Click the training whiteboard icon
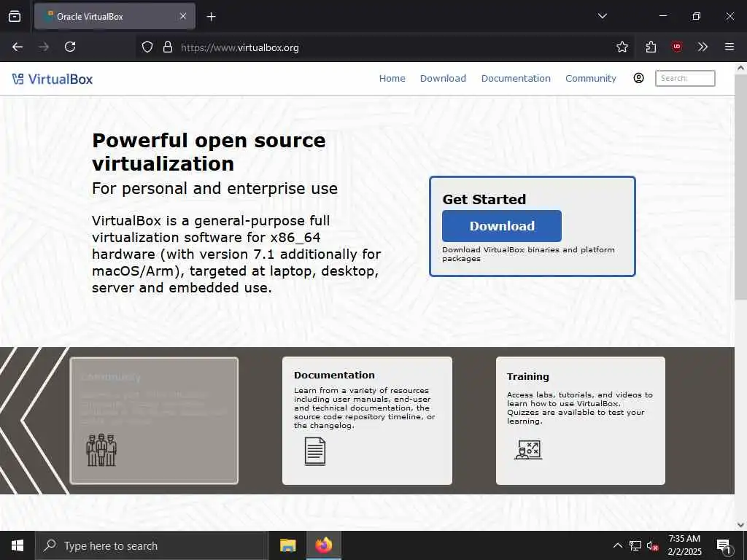747x560 pixels. coord(528,449)
